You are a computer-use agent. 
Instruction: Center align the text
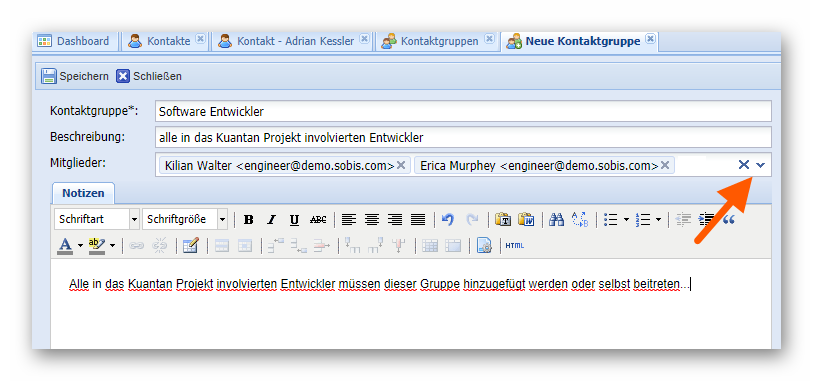(x=372, y=220)
